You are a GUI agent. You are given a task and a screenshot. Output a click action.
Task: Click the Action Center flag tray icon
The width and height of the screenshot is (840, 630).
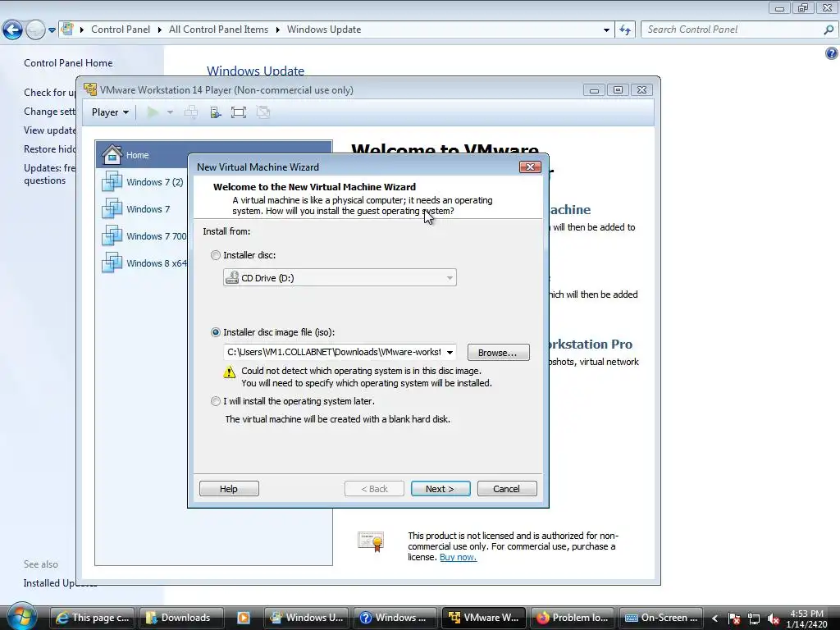[x=734, y=619]
